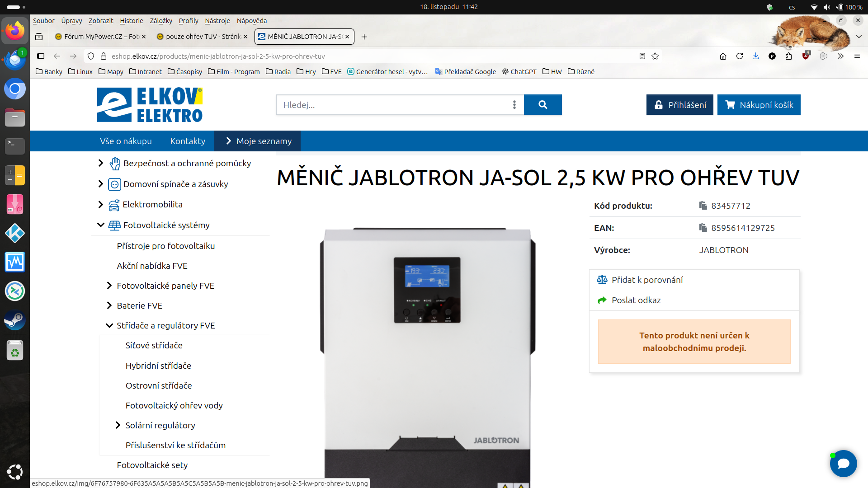Open the live chat bubble
The height and width of the screenshot is (488, 868).
tap(843, 464)
